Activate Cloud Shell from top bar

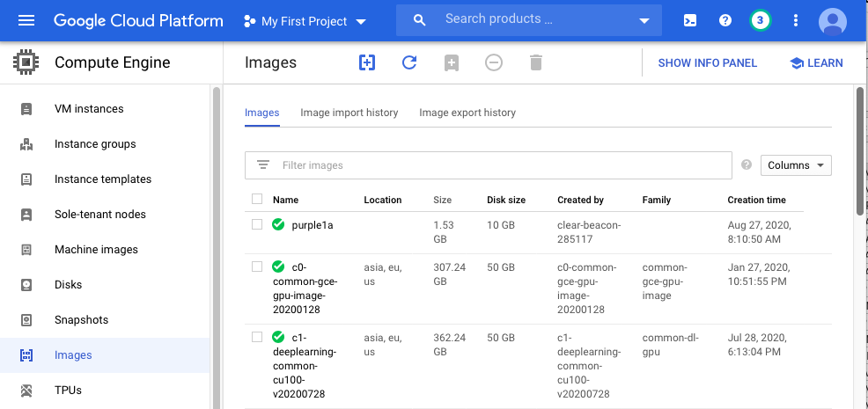[x=690, y=20]
